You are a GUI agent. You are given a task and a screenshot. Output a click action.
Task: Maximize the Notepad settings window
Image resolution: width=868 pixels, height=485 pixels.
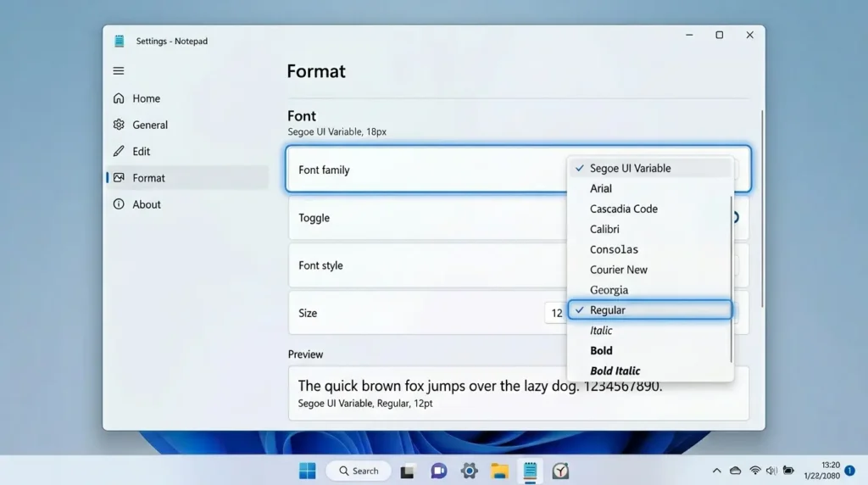coord(719,35)
